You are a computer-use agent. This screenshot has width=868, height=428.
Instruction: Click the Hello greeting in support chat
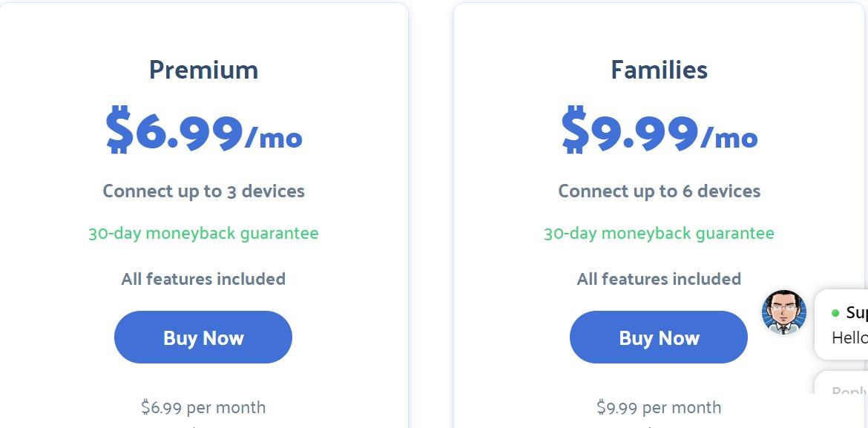coord(849,338)
